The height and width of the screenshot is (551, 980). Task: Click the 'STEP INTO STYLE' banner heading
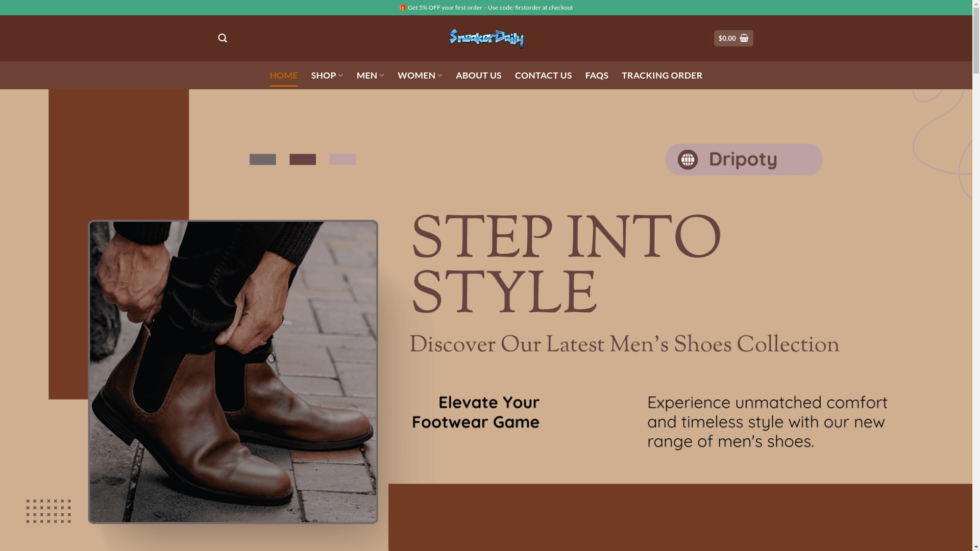[566, 263]
